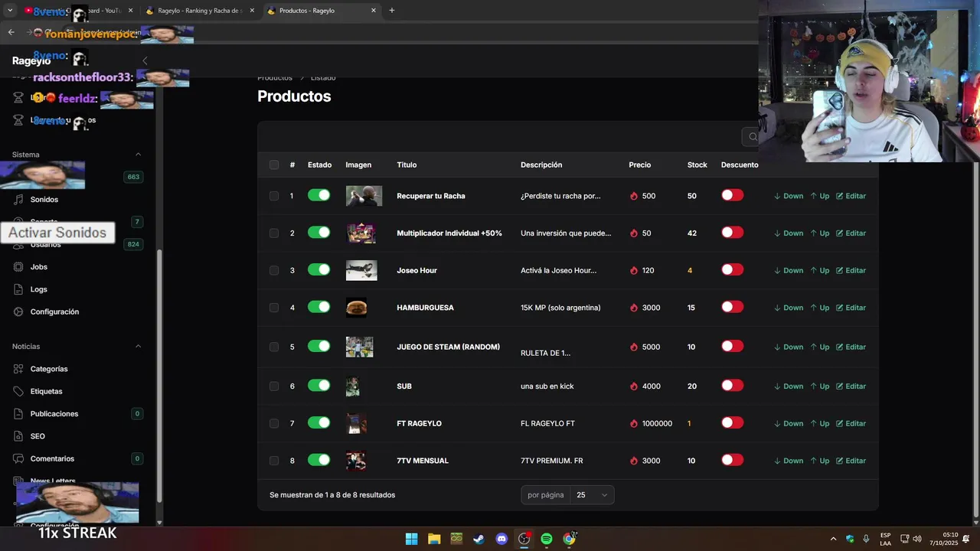980x551 pixels.
Task: Sort by the Stock column header
Action: [x=697, y=165]
